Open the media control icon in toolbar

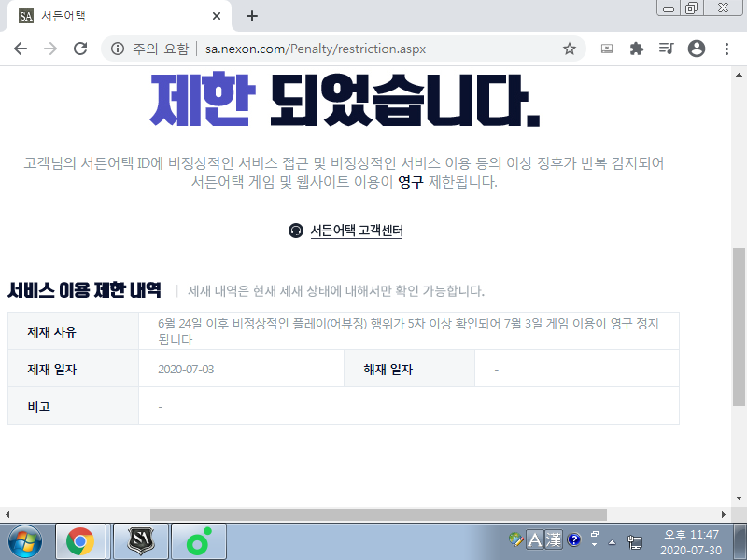[x=666, y=49]
